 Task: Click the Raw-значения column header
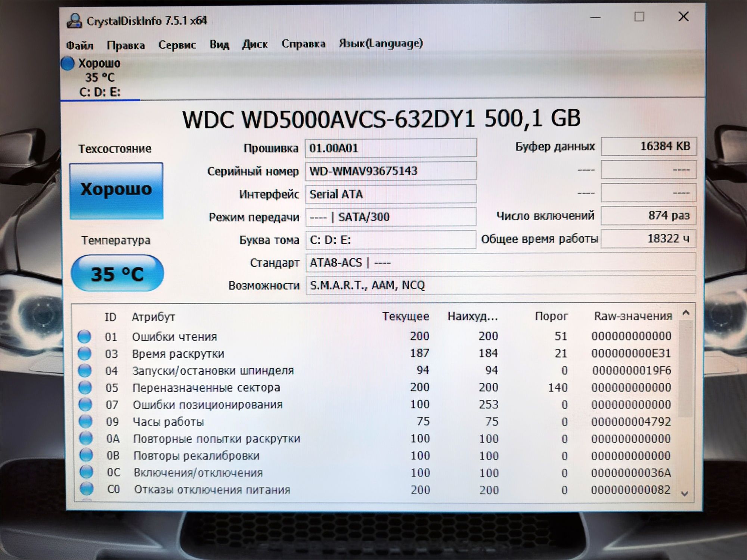633,316
